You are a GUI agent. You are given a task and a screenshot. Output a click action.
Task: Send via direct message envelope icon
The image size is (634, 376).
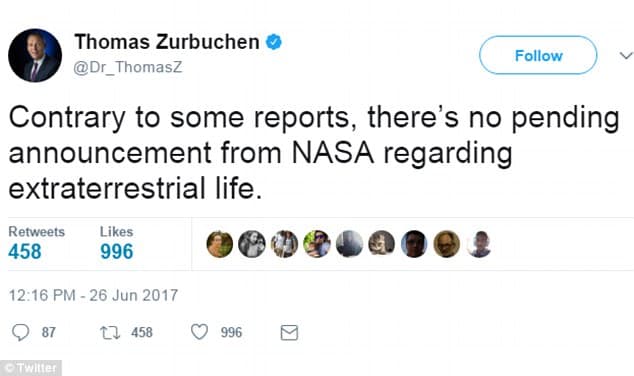coord(289,333)
